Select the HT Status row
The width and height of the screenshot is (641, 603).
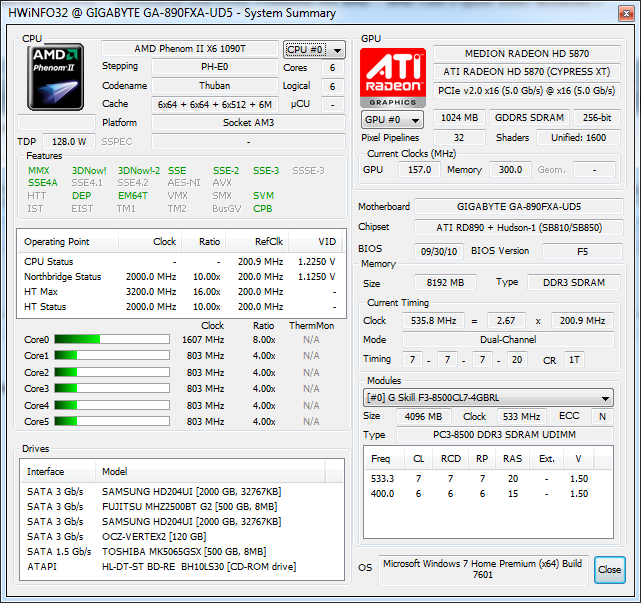(182, 307)
